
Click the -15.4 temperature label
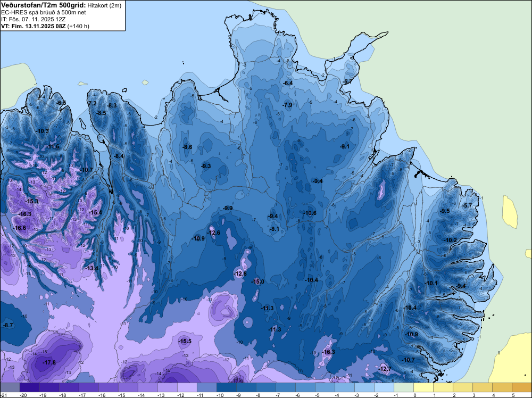(96, 213)
